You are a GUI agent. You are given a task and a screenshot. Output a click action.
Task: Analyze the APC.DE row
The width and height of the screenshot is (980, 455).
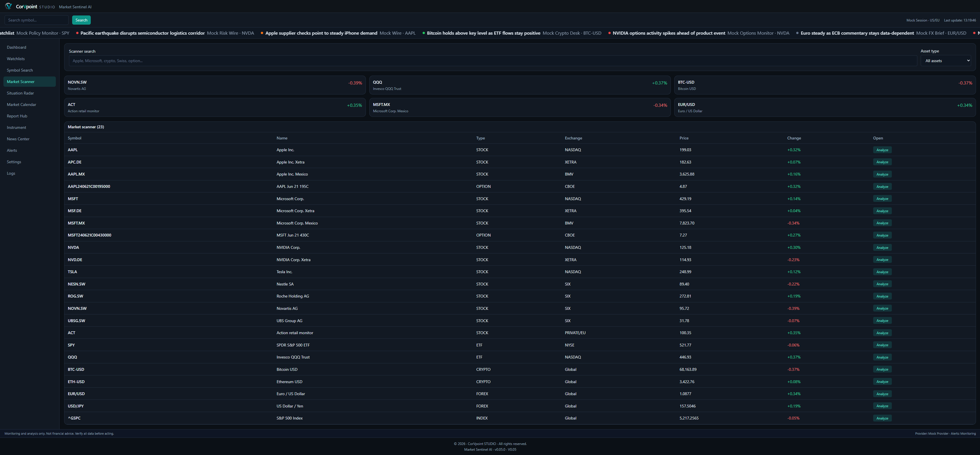[882, 162]
